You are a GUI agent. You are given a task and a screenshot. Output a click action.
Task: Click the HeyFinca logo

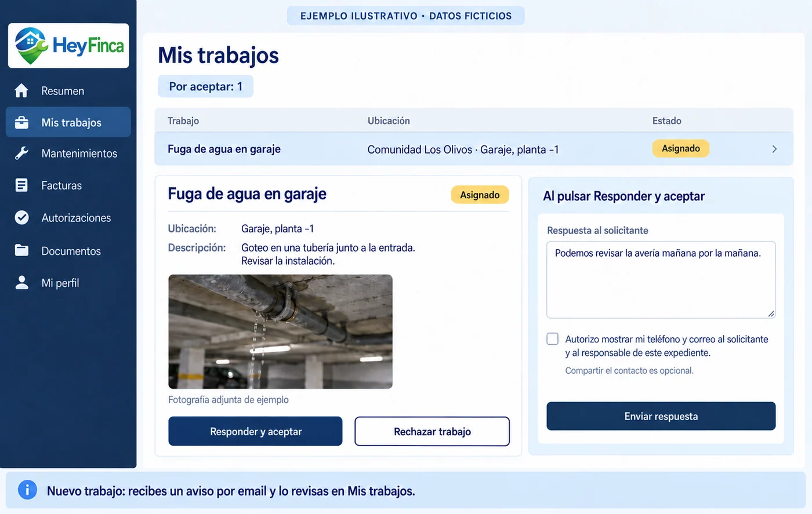(x=68, y=46)
